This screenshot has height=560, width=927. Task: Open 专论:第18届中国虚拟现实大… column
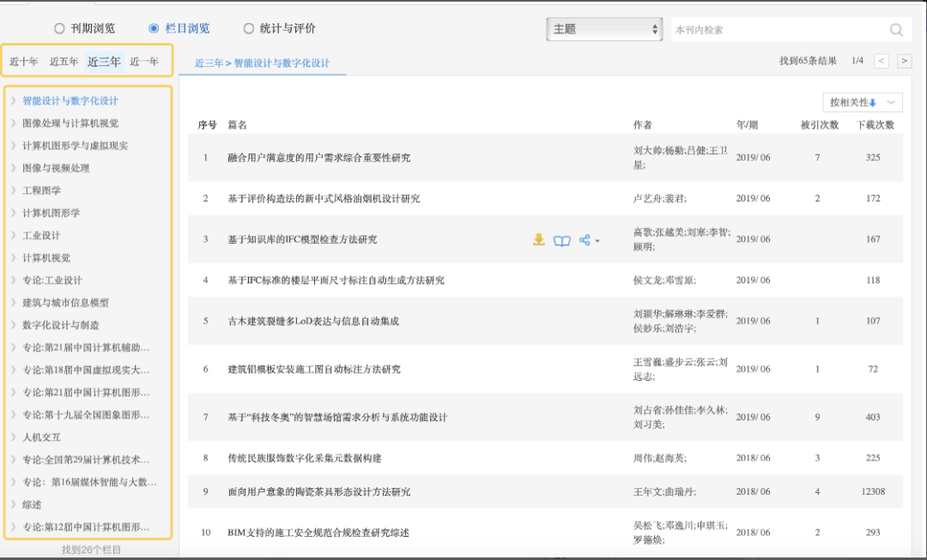[87, 370]
